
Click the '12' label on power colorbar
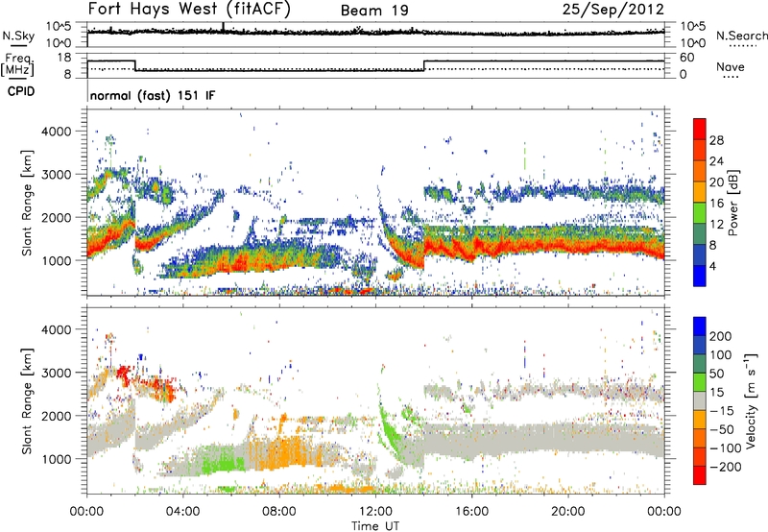pos(716,225)
